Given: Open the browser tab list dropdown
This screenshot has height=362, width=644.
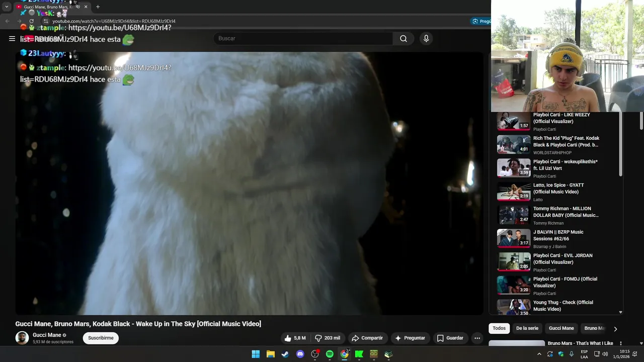Looking at the screenshot, I should [7, 7].
